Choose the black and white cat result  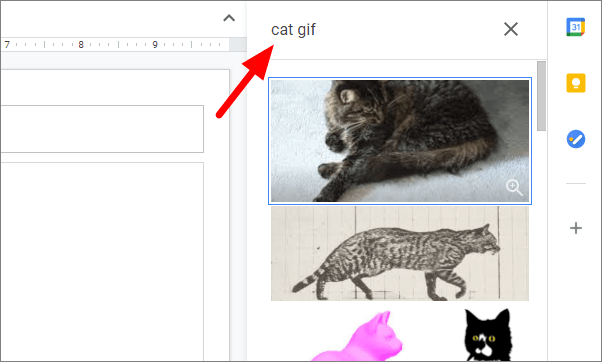point(488,335)
